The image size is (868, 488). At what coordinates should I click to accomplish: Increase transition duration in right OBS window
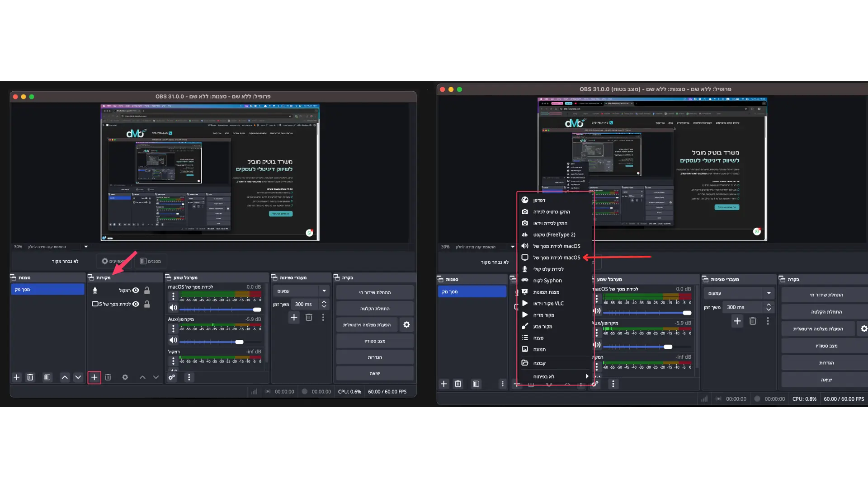tap(769, 305)
